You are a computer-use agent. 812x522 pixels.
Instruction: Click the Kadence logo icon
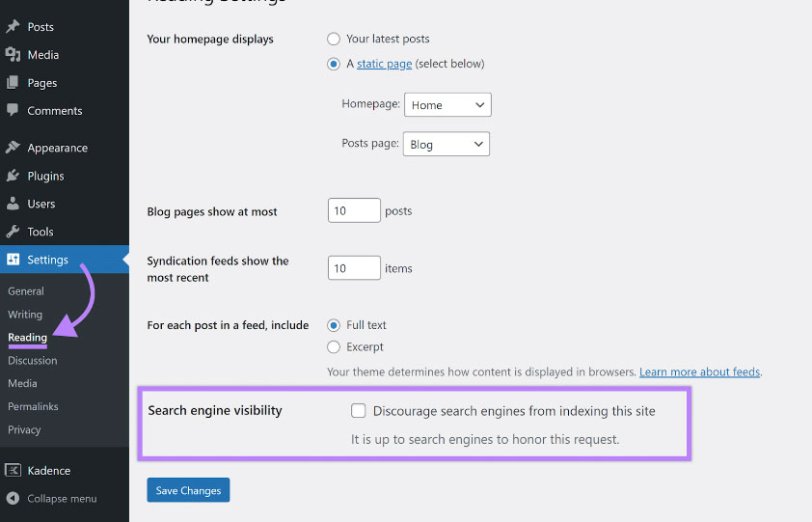click(x=13, y=471)
